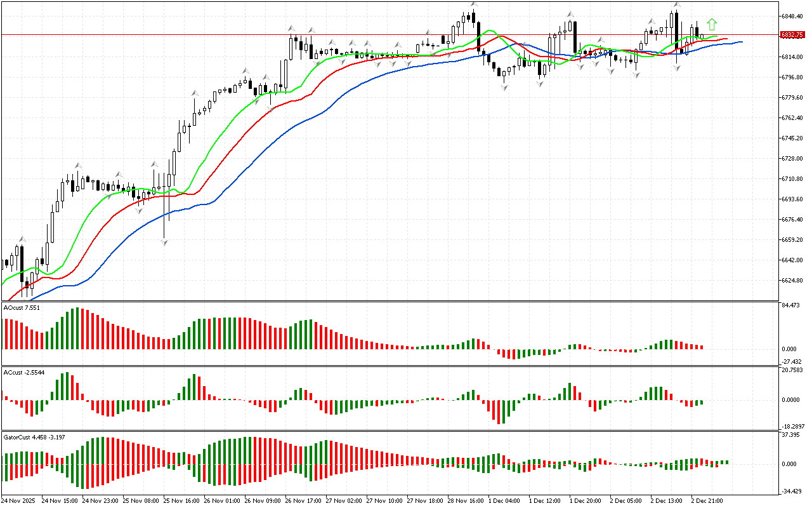Click the -34.429 scale value in GatorCust panel
The image size is (812, 508).
789,491
